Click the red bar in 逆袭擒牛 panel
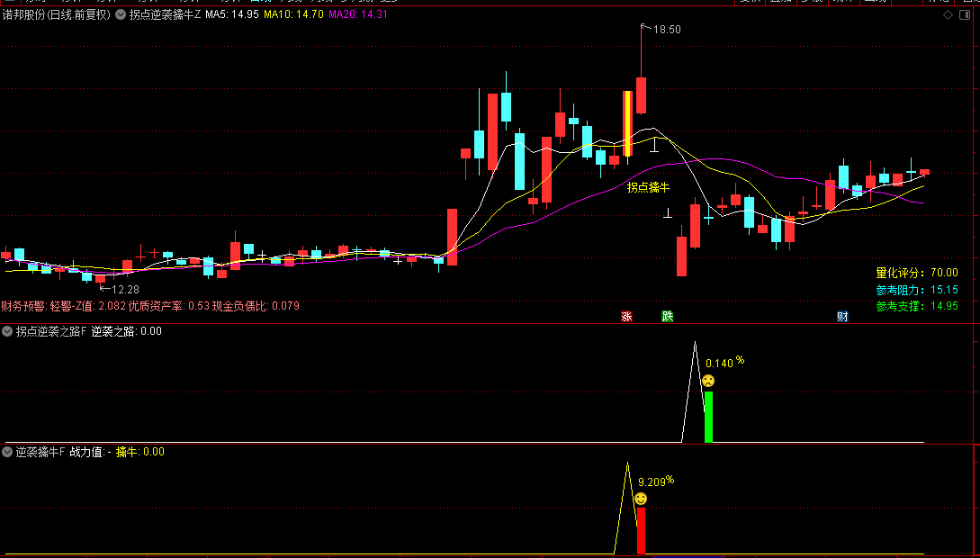Viewport: 980px width, 558px height. tap(641, 530)
